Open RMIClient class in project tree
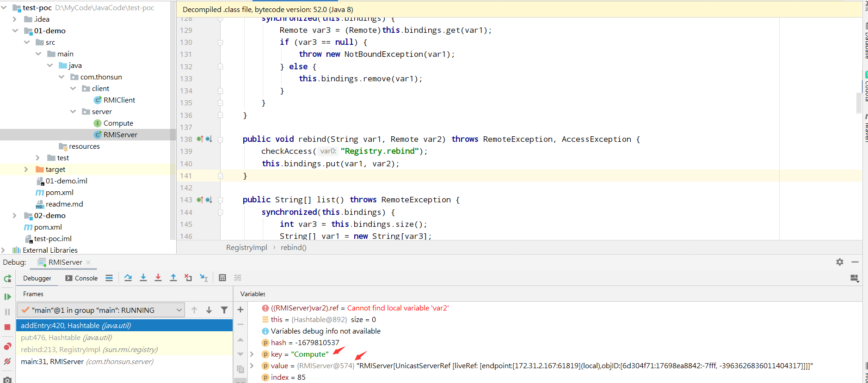 (x=114, y=100)
